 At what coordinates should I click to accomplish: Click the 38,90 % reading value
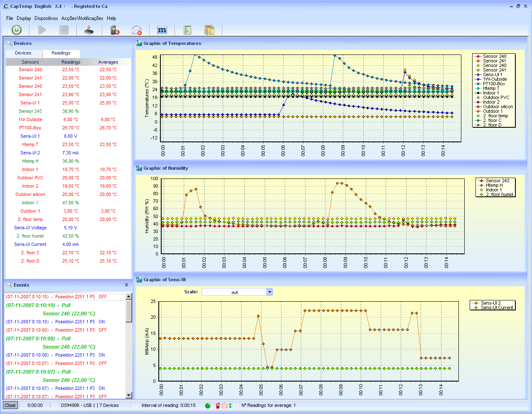coord(71,111)
